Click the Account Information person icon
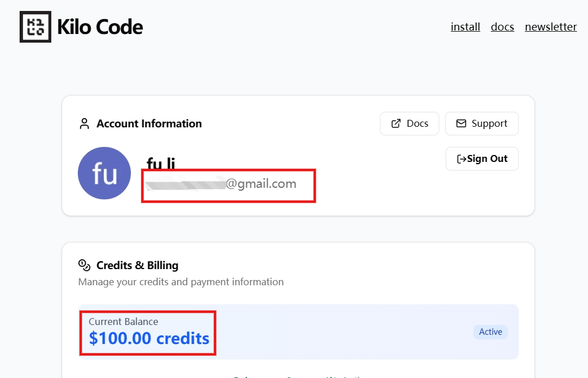Image resolution: width=588 pixels, height=378 pixels. (x=84, y=124)
